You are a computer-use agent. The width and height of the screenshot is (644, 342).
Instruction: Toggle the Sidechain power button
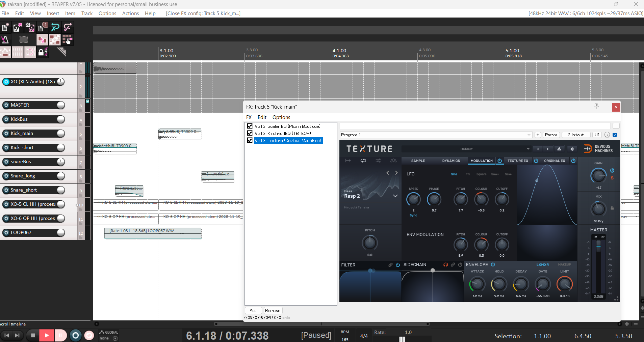point(460,265)
